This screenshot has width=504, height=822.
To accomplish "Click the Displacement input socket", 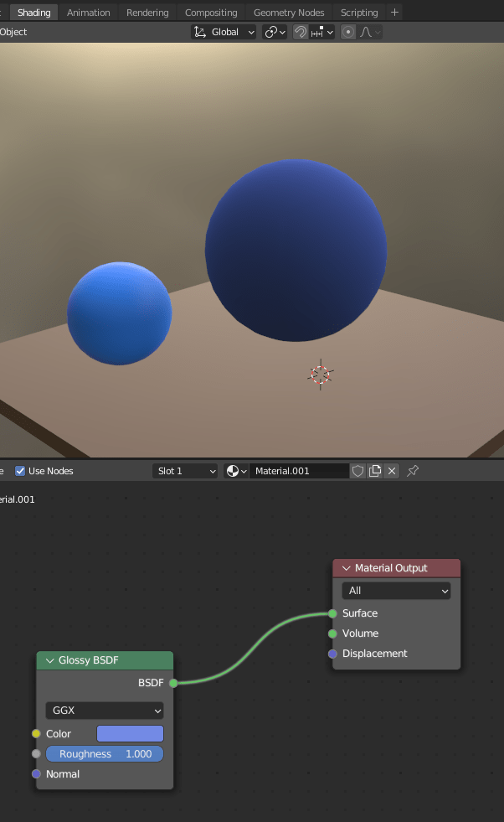I will click(x=332, y=654).
